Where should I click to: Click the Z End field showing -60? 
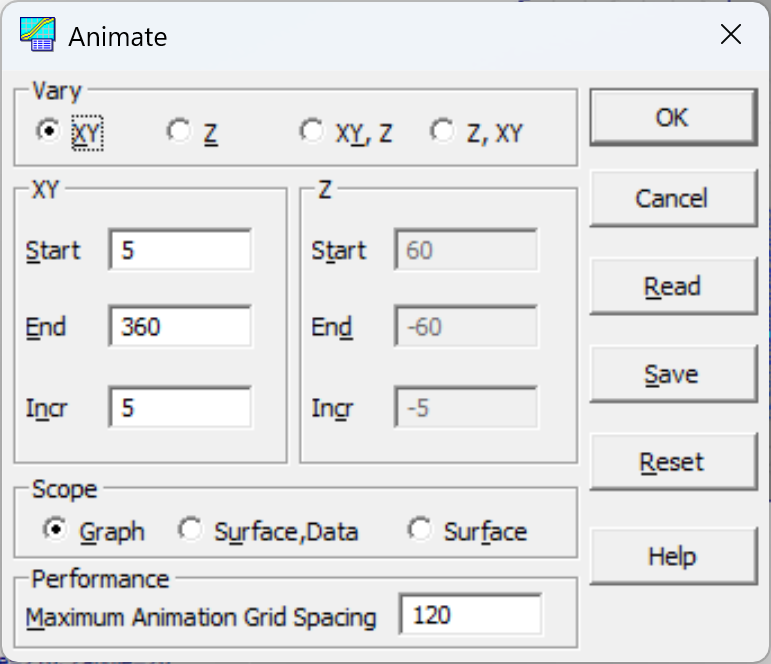pyautogui.click(x=466, y=327)
